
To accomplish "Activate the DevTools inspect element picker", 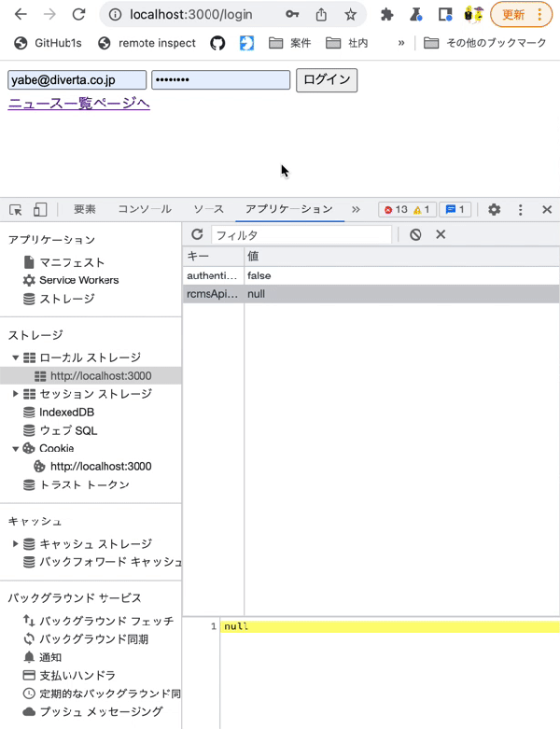I will click(x=15, y=210).
